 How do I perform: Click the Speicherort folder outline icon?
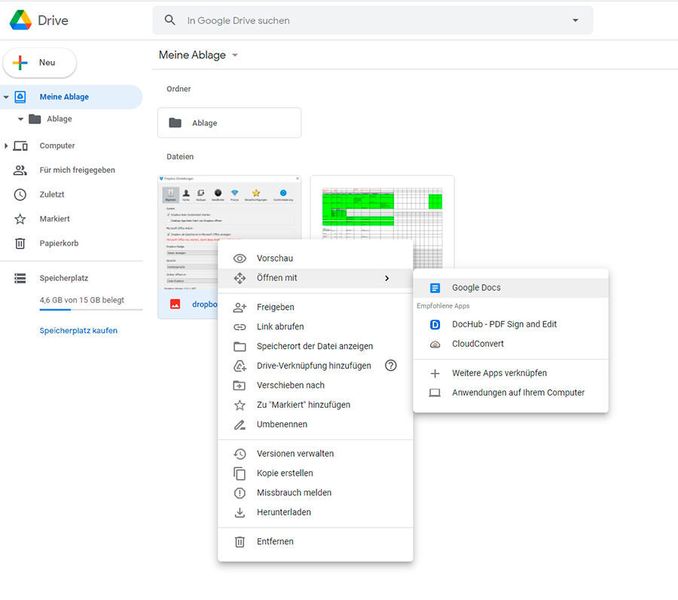coord(240,347)
